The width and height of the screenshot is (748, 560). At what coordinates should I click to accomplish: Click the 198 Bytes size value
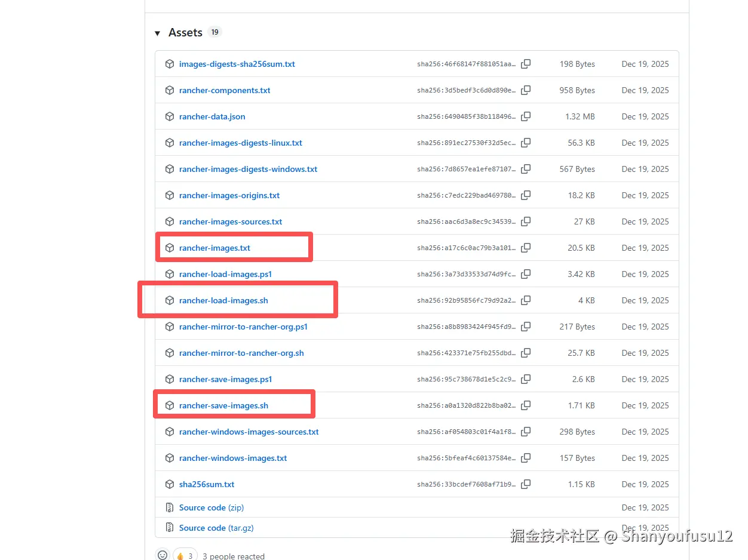pos(577,64)
